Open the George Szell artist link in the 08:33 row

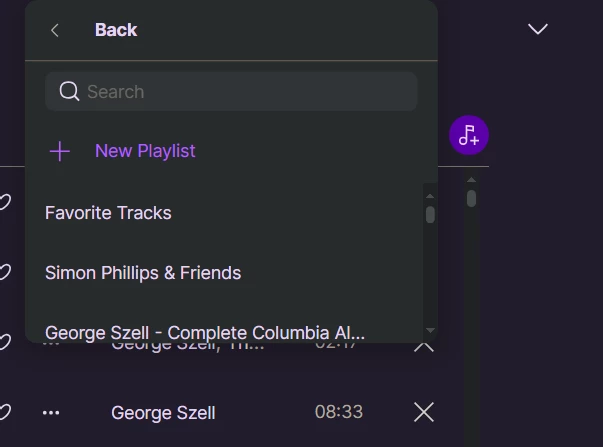coord(163,412)
